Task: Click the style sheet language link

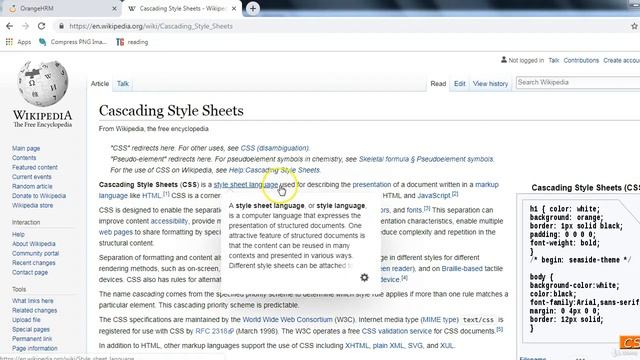Action: (246, 184)
